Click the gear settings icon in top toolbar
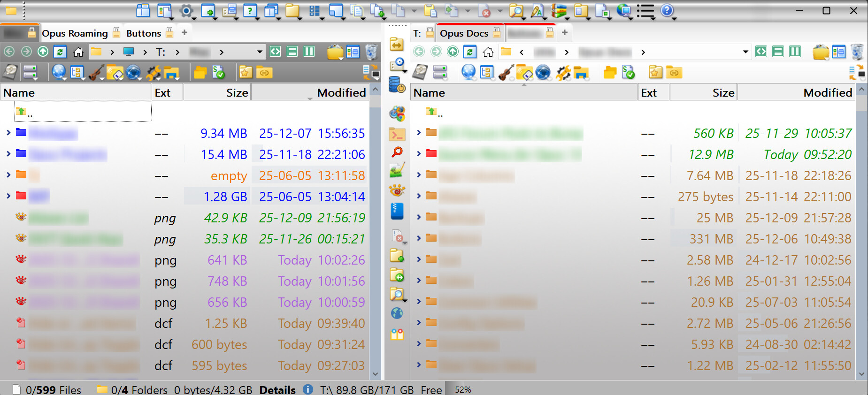The image size is (868, 395). (186, 10)
